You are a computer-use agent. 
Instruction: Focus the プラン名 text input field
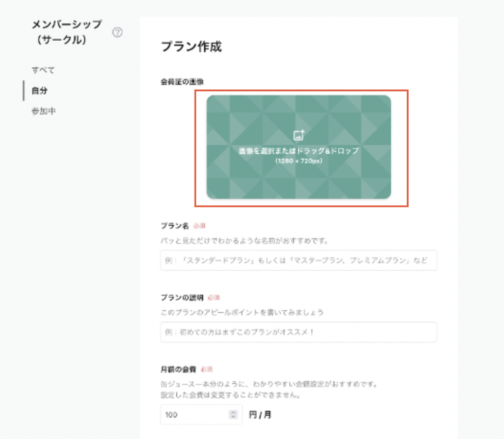(x=298, y=260)
